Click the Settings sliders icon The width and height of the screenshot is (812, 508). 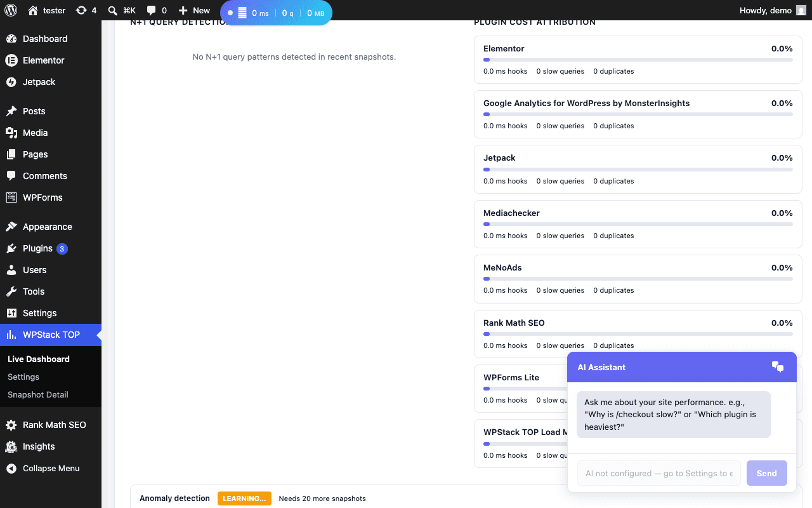(11, 313)
